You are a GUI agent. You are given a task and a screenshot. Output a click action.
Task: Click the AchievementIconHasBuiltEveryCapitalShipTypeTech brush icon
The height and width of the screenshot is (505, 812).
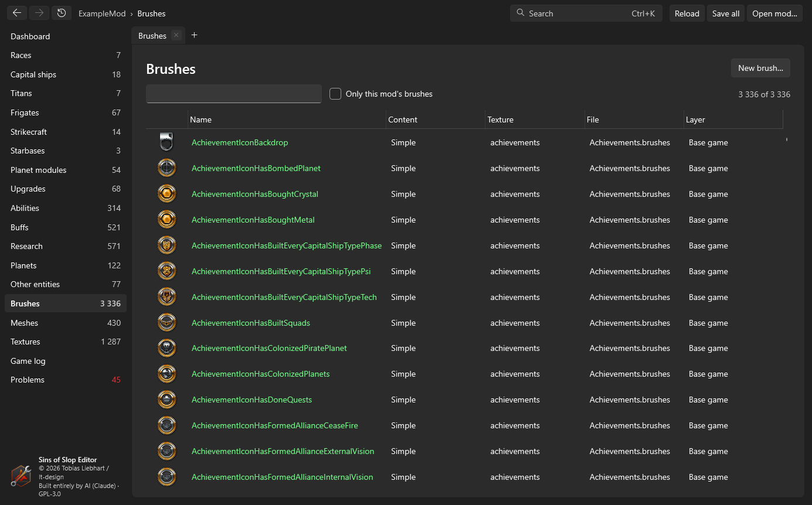pyautogui.click(x=167, y=297)
